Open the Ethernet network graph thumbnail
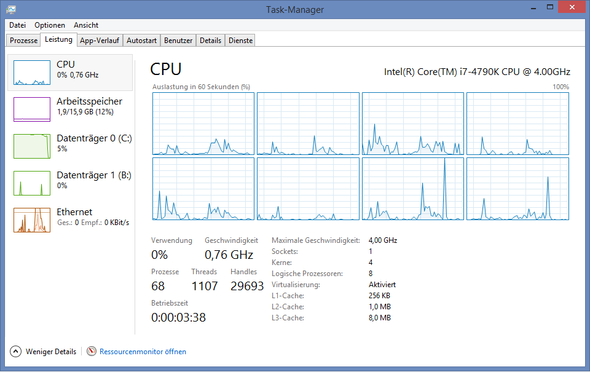The width and height of the screenshot is (590, 372). [x=32, y=220]
